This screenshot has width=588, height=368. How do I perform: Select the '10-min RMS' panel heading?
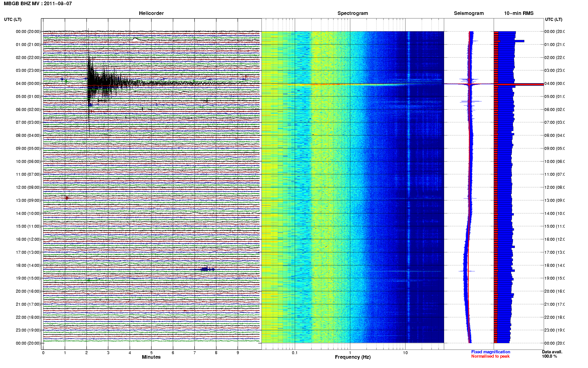point(519,13)
